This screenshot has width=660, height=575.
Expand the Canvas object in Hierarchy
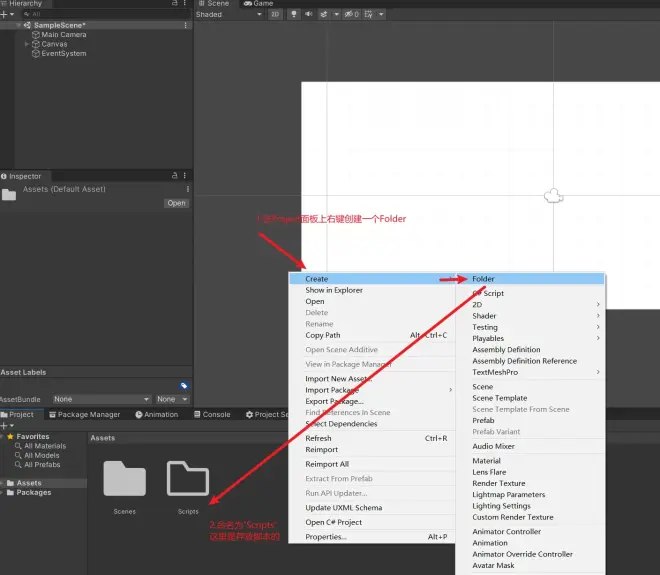click(x=27, y=44)
